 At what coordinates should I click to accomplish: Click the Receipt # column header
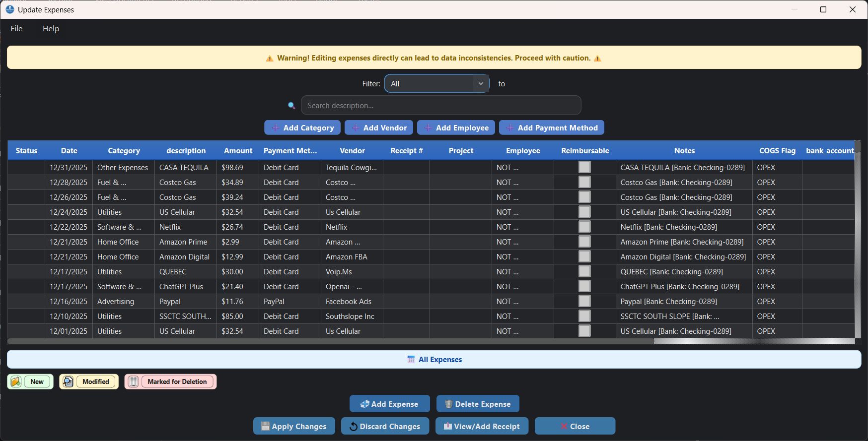(x=406, y=150)
